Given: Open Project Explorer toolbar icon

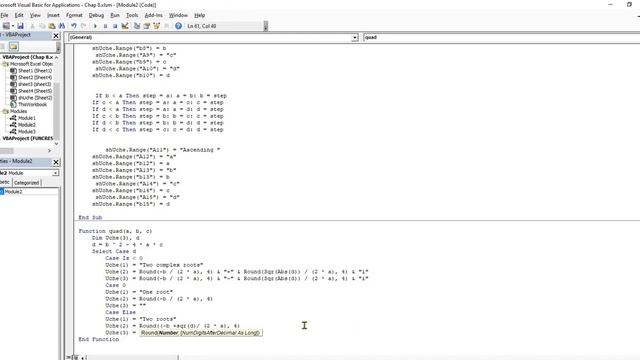Looking at the screenshot, I should (x=137, y=26).
